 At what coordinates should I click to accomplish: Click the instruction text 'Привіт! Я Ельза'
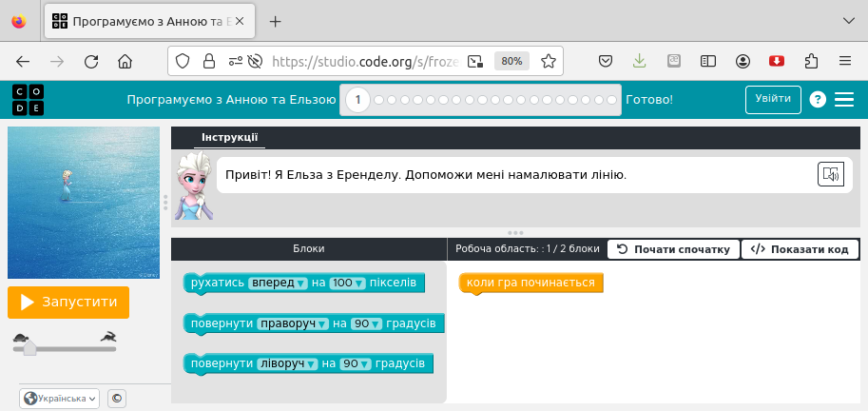[x=426, y=175]
